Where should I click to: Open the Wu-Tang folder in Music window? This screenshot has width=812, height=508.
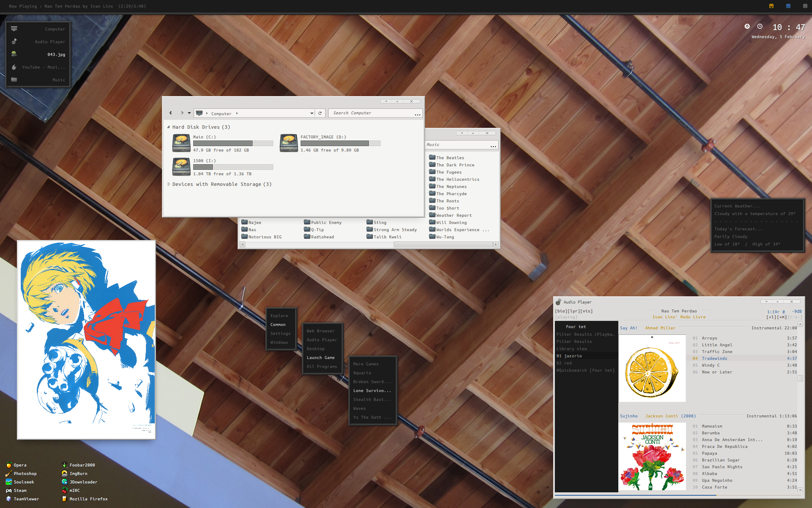coord(442,237)
